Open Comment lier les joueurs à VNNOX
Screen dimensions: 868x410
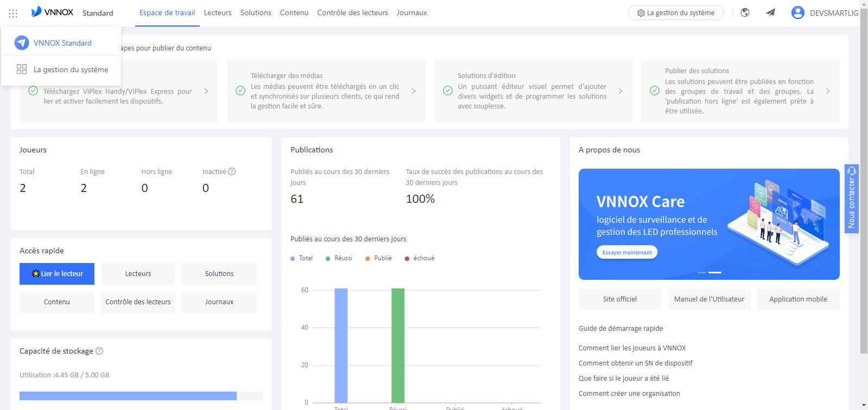[632, 348]
